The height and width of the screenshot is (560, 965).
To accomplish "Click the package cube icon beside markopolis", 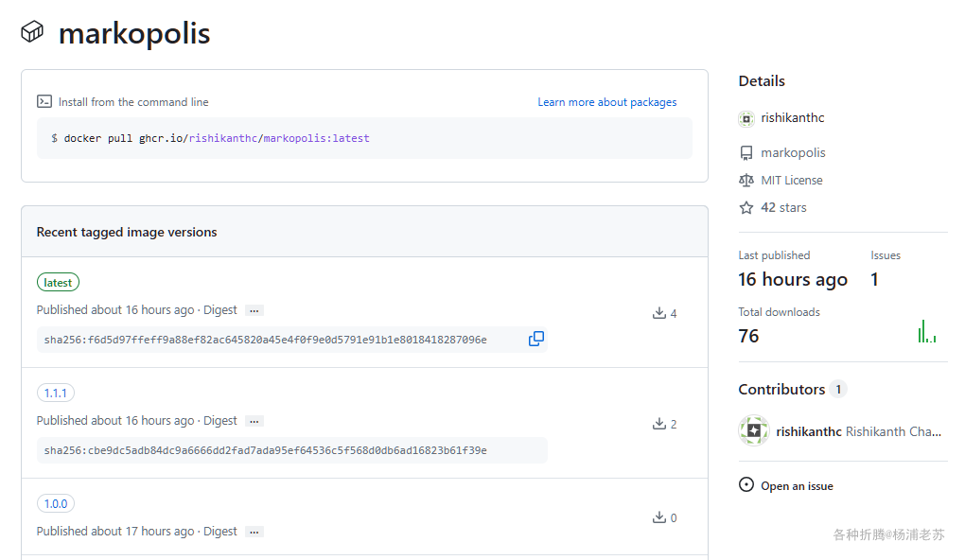I will (x=32, y=32).
